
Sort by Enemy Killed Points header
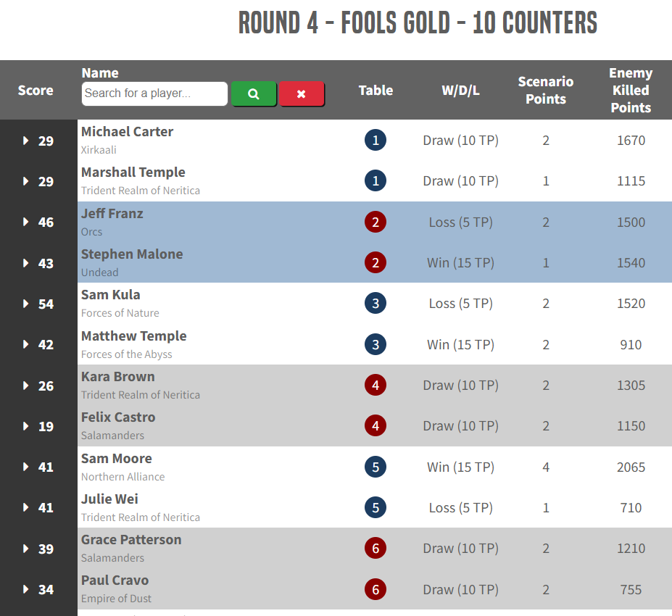pos(631,91)
